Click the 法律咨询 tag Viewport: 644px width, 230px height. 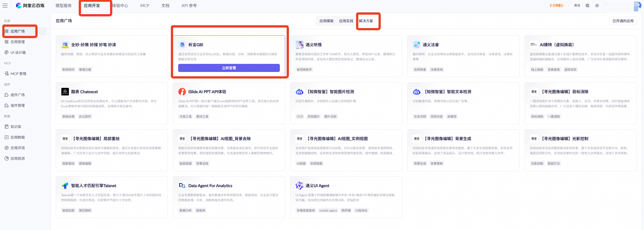437,69
